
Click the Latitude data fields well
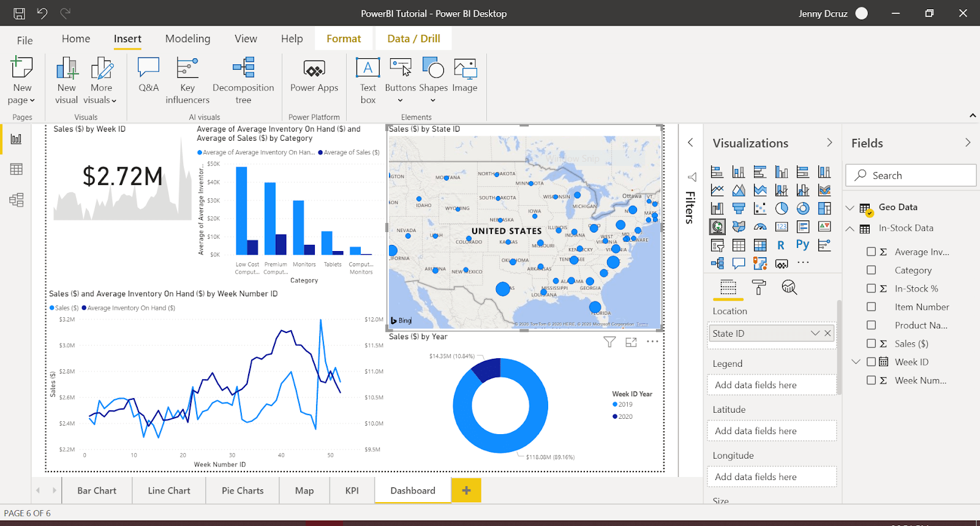click(x=772, y=430)
